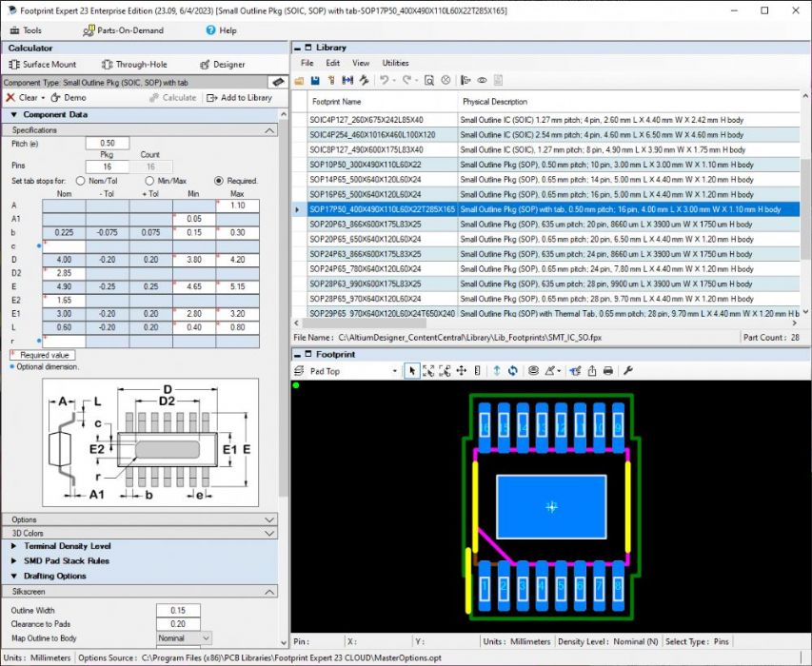
Task: Open the Pad Top layer dropdown
Action: tap(395, 370)
